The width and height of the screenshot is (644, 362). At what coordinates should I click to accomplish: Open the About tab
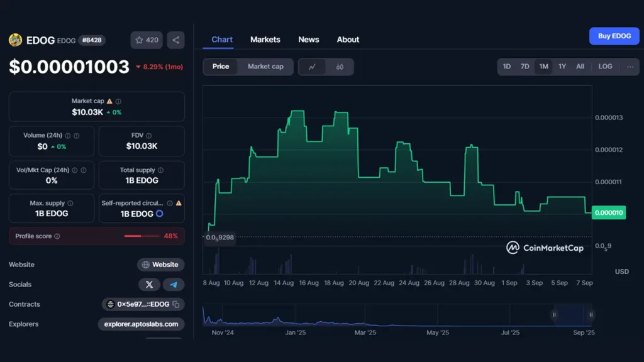pos(348,40)
